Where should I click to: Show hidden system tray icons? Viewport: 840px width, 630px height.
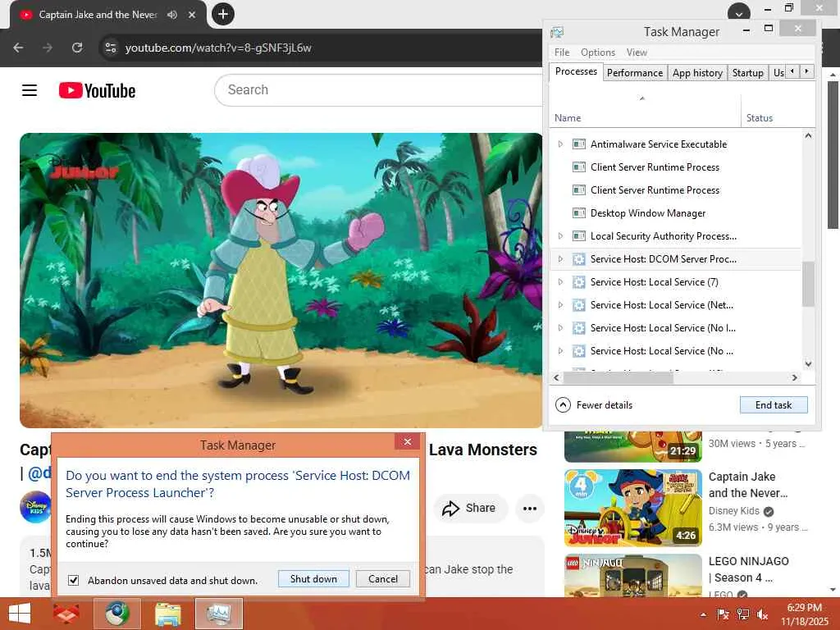703,614
